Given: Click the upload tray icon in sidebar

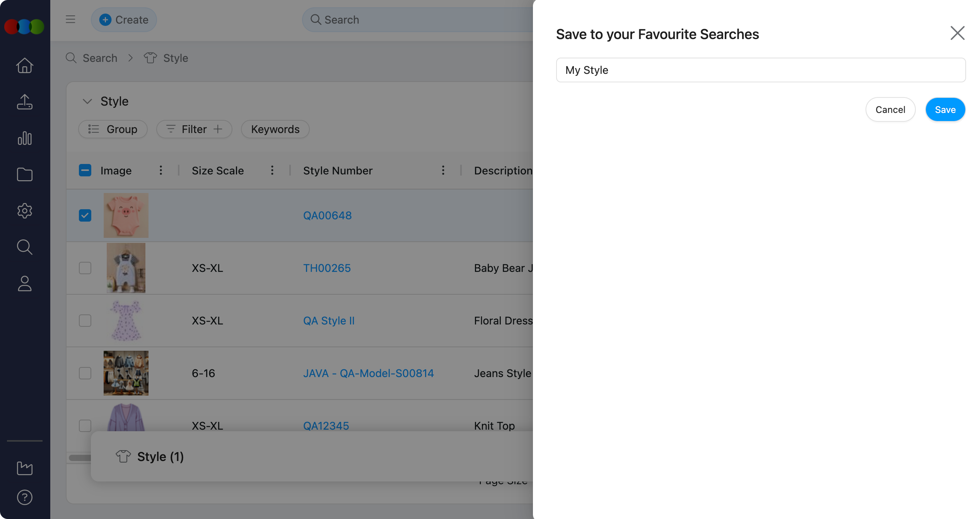Looking at the screenshot, I should (x=25, y=102).
